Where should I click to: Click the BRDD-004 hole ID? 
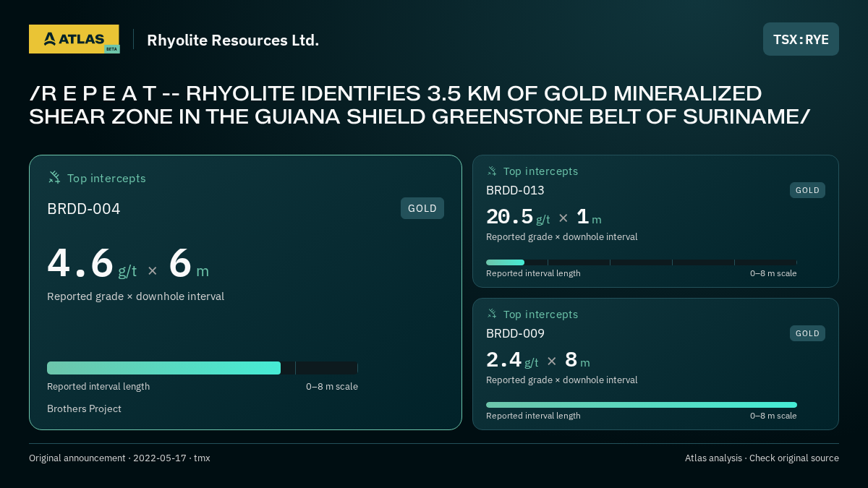point(84,209)
